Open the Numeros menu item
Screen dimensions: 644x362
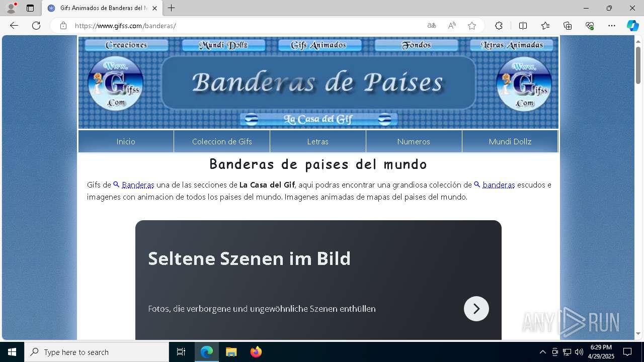pos(414,141)
